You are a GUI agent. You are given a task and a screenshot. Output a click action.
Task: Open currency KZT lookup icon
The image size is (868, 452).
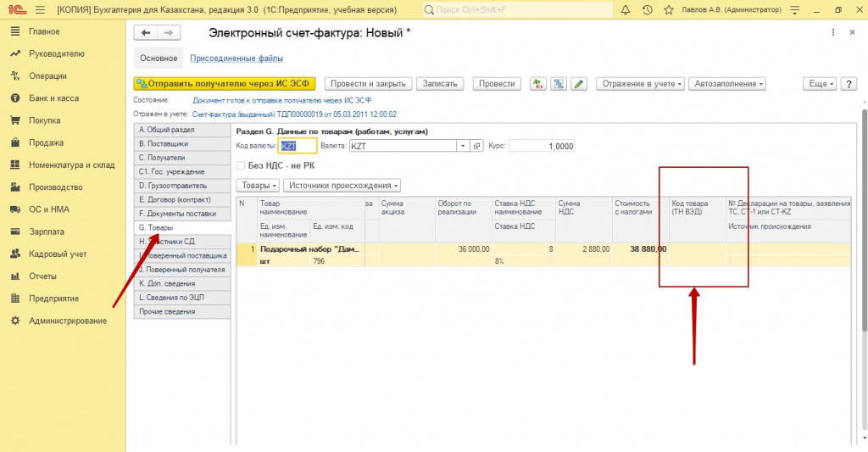[x=476, y=146]
